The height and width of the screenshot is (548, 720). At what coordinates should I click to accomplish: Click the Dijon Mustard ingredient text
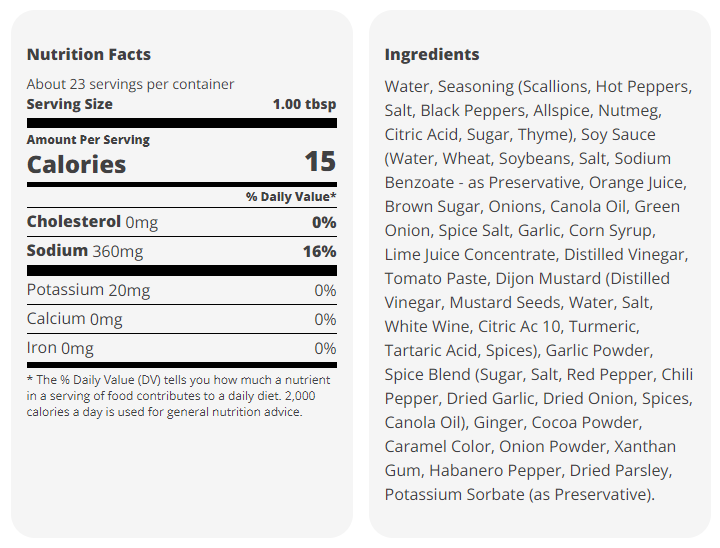click(x=548, y=278)
